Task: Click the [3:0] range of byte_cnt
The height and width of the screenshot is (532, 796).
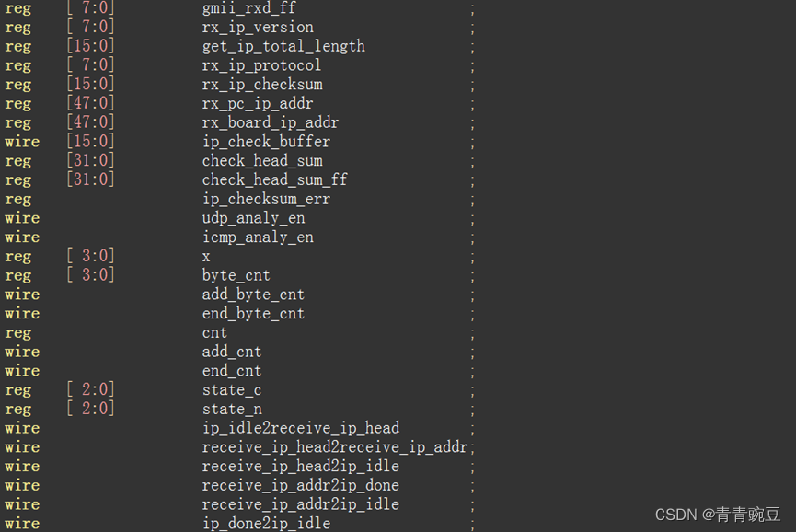Action: click(x=90, y=275)
